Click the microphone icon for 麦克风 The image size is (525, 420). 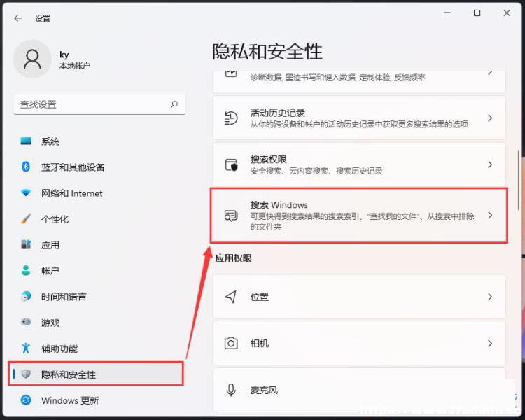(x=231, y=390)
